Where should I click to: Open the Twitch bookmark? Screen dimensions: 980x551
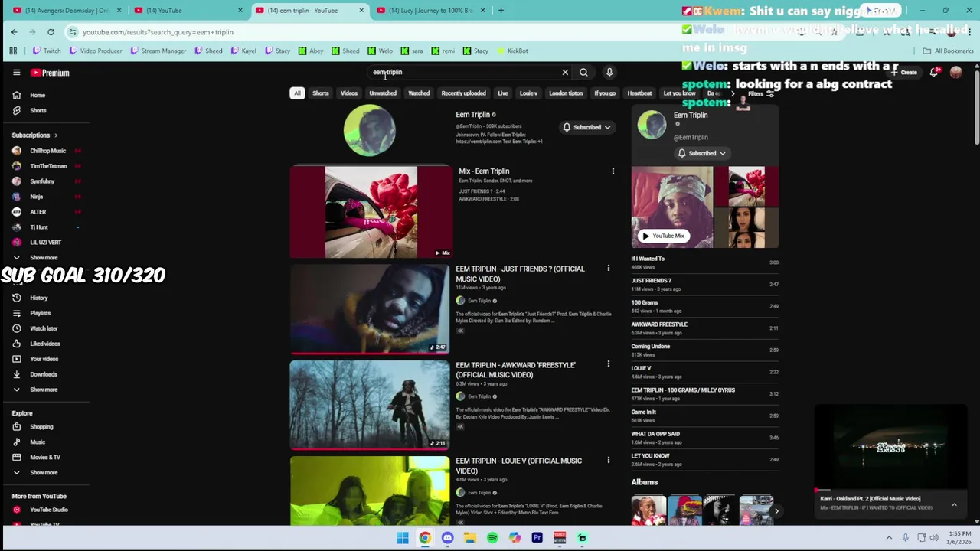tap(47, 51)
